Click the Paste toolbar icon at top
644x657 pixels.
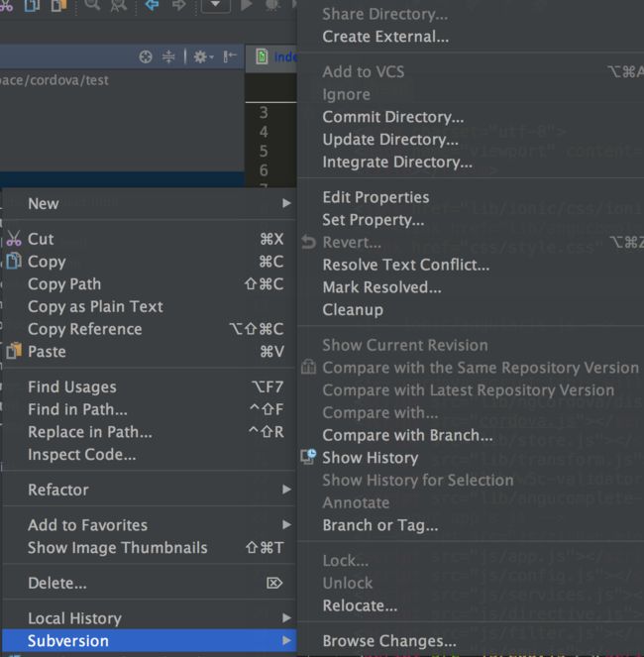coord(58,5)
